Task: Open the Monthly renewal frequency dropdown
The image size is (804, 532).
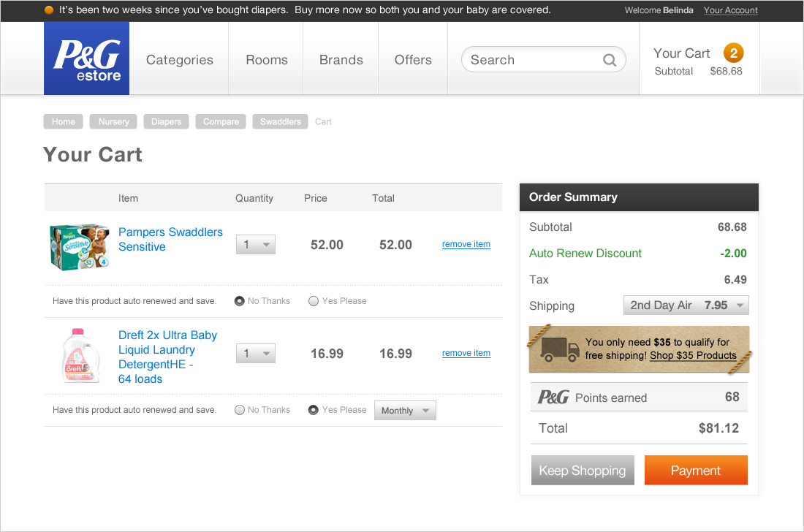Action: 405,411
